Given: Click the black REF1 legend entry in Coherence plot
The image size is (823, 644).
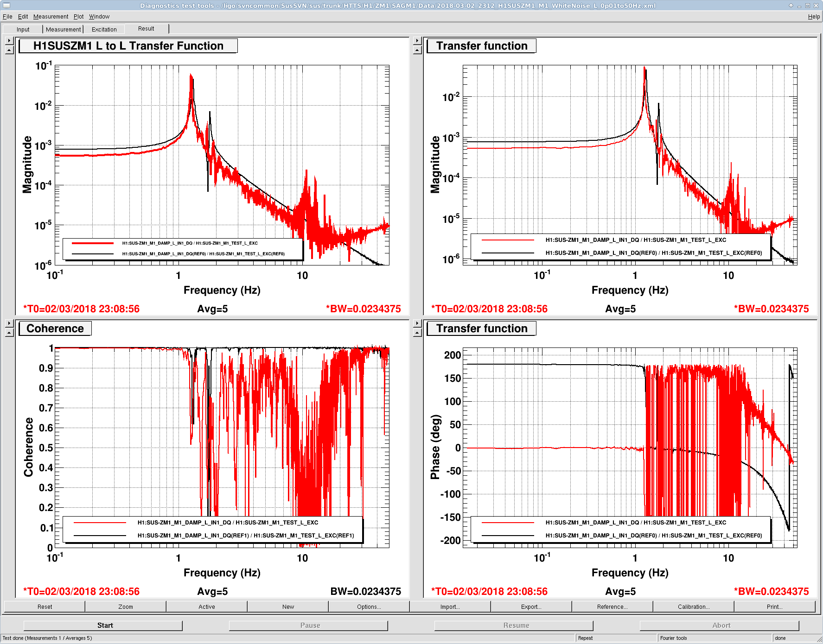Looking at the screenshot, I should click(x=214, y=536).
